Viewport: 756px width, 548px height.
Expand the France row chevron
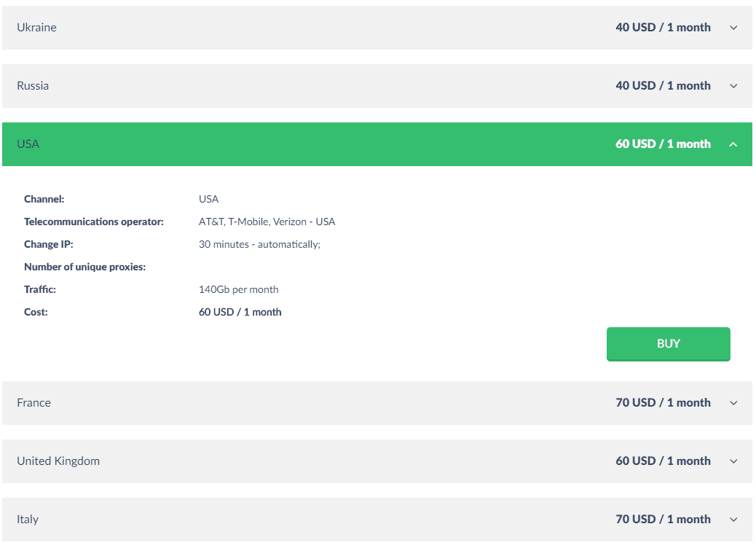(733, 403)
